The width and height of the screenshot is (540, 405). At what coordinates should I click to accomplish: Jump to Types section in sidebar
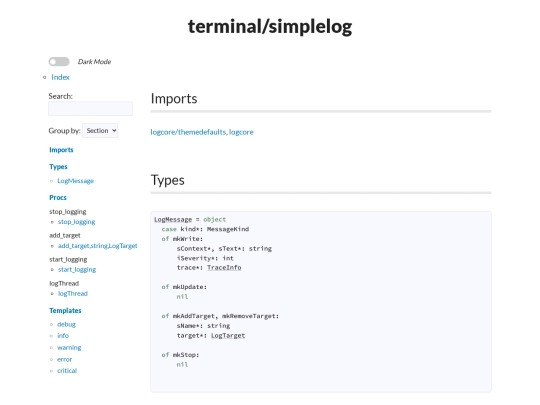58,167
